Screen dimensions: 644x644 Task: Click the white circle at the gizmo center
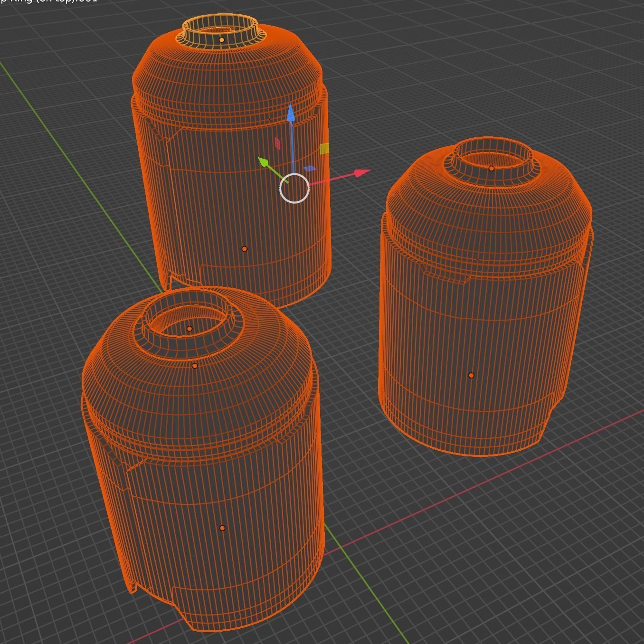pyautogui.click(x=294, y=189)
